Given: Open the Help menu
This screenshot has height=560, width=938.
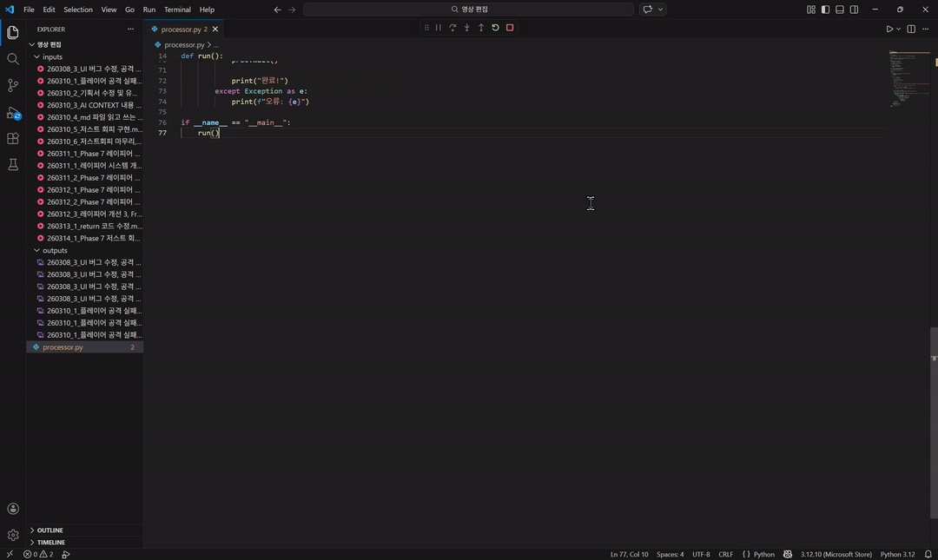Looking at the screenshot, I should [x=207, y=10].
